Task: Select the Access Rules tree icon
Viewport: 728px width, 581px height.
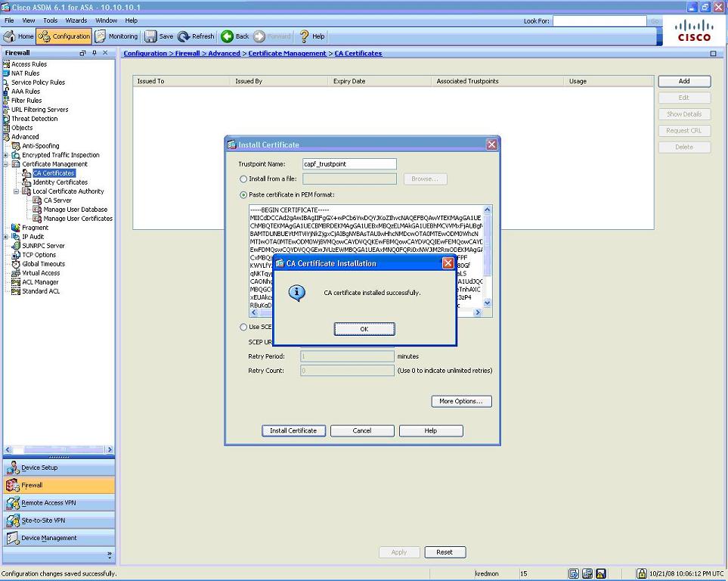Action: coord(7,64)
